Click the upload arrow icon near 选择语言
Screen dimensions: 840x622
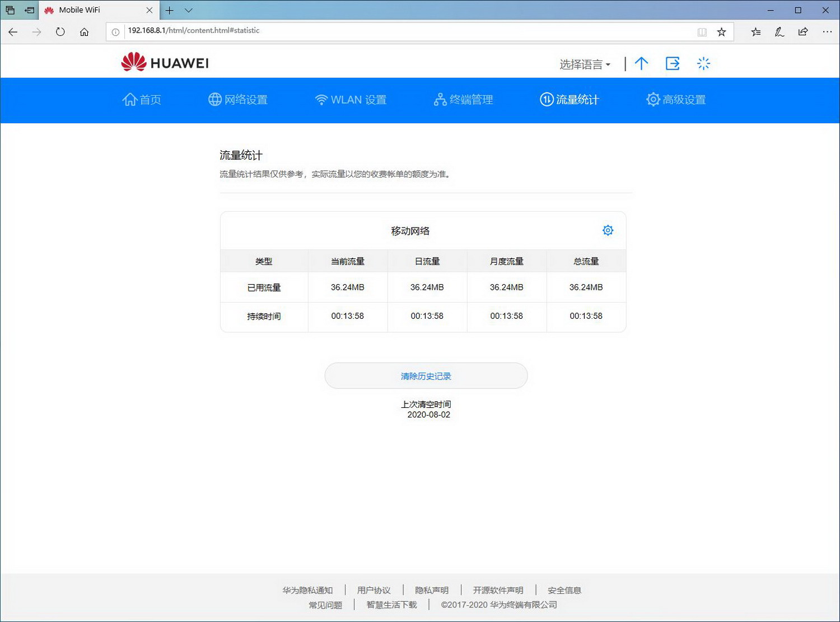pos(641,63)
